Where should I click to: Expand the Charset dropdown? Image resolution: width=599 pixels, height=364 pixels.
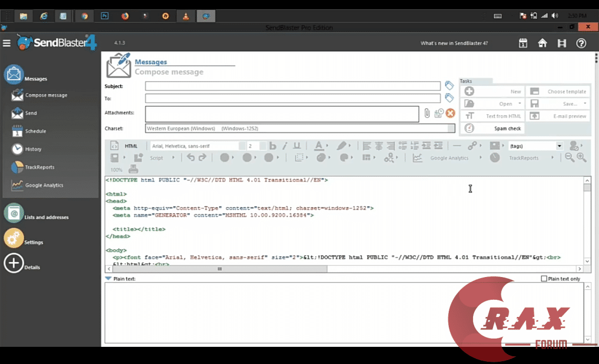[451, 129]
